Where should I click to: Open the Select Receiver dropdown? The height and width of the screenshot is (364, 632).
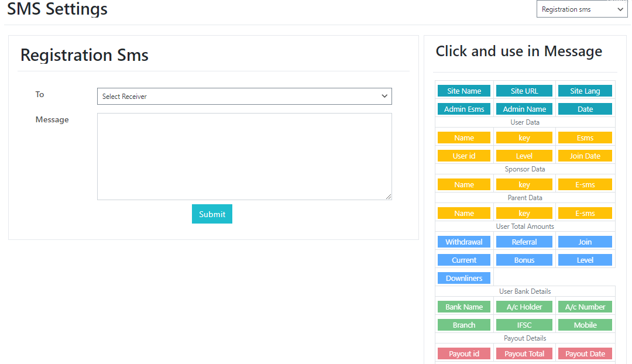244,96
